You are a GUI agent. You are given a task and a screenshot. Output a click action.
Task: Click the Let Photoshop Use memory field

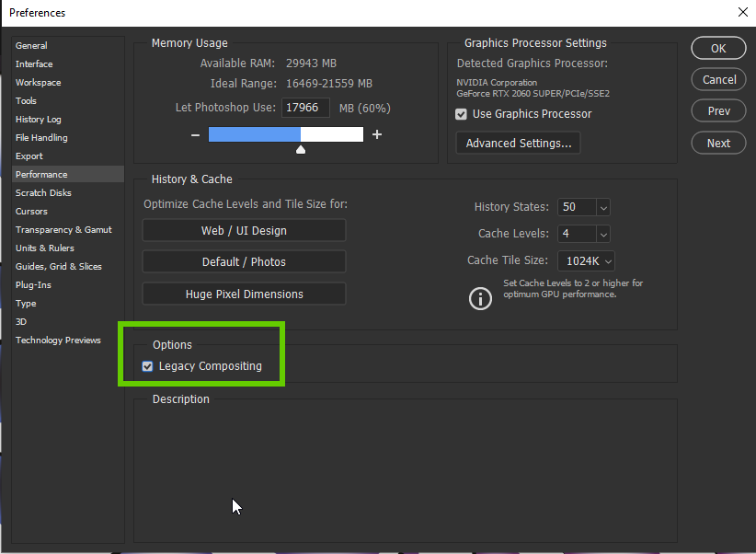click(x=305, y=107)
